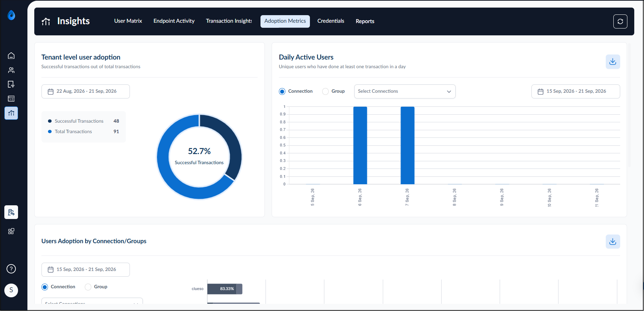Select the Adoption Metrics tab

coord(285,21)
